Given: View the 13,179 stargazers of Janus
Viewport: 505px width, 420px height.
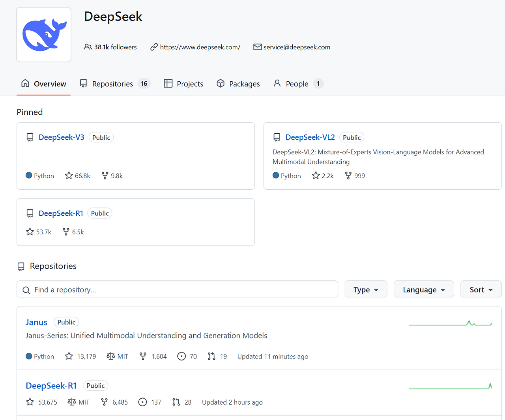Looking at the screenshot, I should [80, 356].
